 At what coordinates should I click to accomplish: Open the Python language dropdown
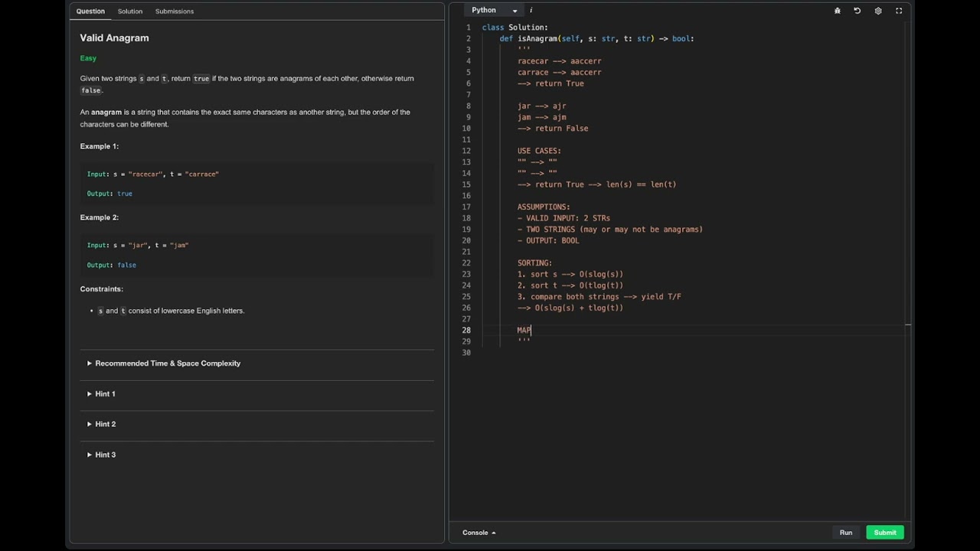[x=494, y=11]
